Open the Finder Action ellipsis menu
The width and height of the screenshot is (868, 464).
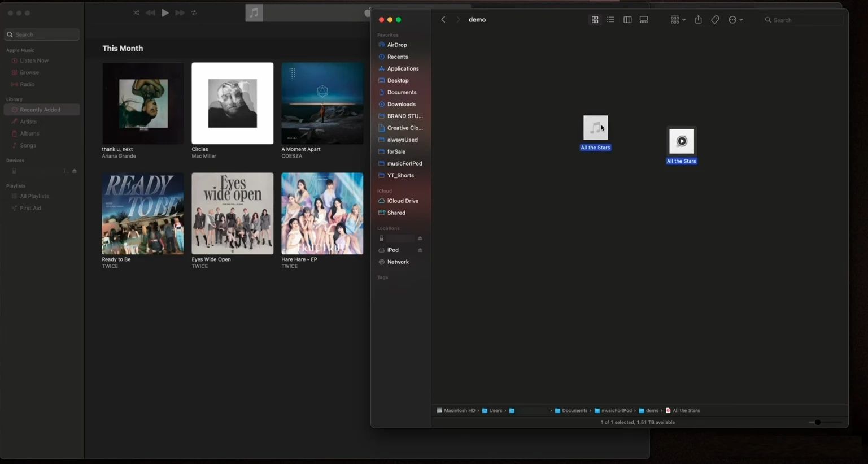pos(735,20)
